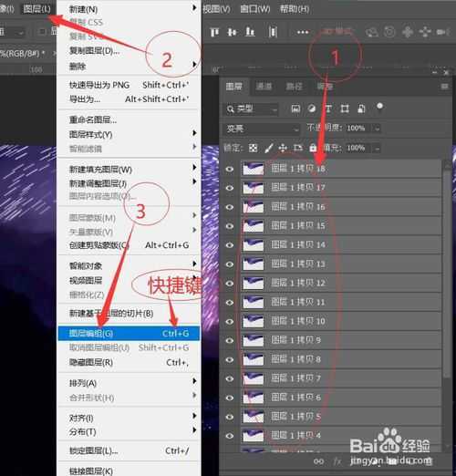
Task: Toggle layer filtering on/off switch
Action: tap(379, 107)
